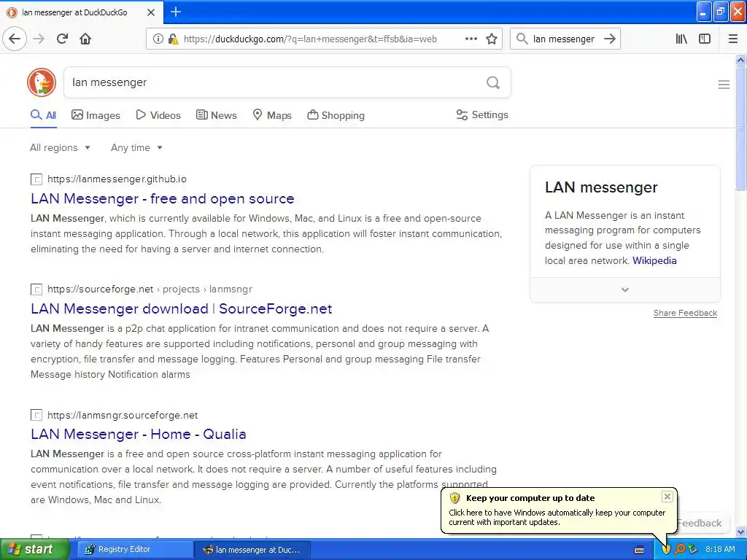Show site information icon in address bar
Image resolution: width=747 pixels, height=560 pixels.
click(158, 39)
